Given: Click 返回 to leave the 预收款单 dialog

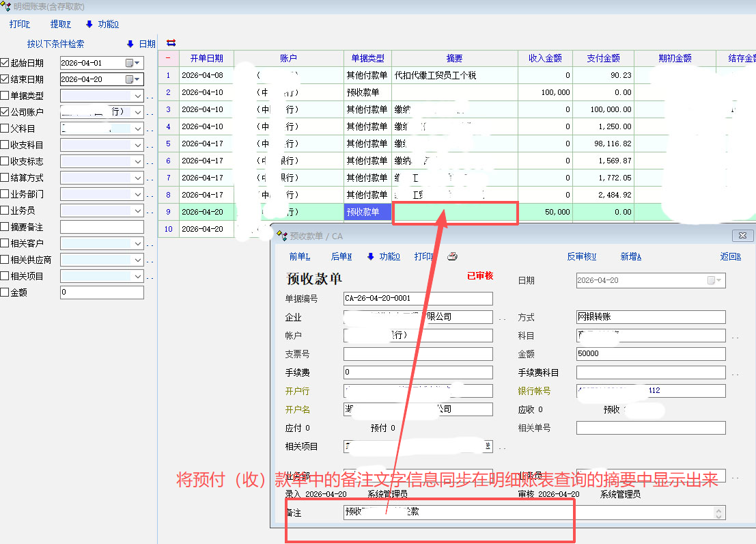Looking at the screenshot, I should click(730, 257).
